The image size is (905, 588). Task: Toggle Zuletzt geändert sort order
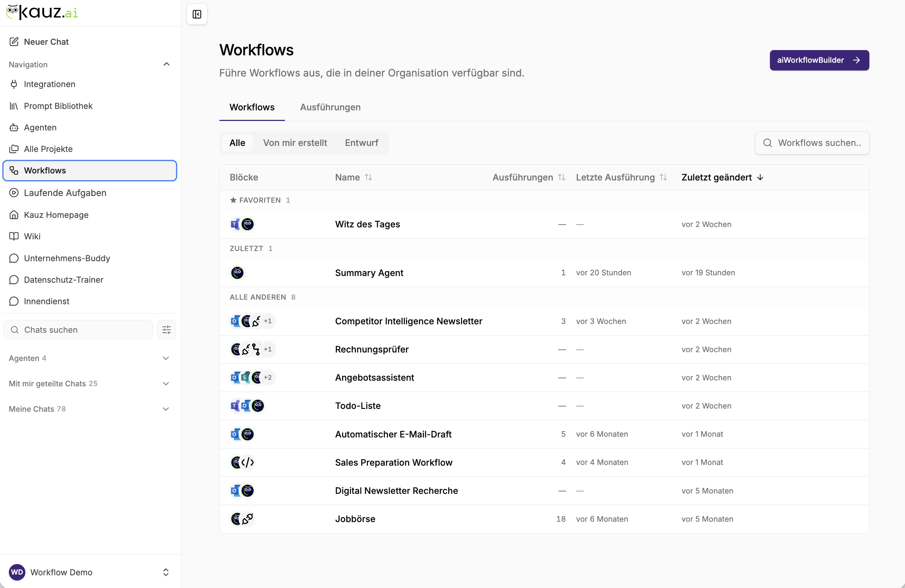pos(722,177)
